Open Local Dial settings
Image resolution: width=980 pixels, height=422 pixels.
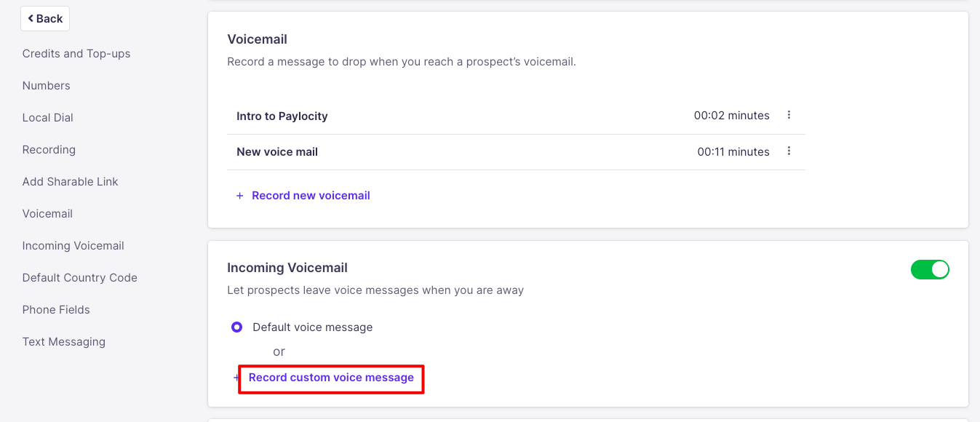coord(48,118)
